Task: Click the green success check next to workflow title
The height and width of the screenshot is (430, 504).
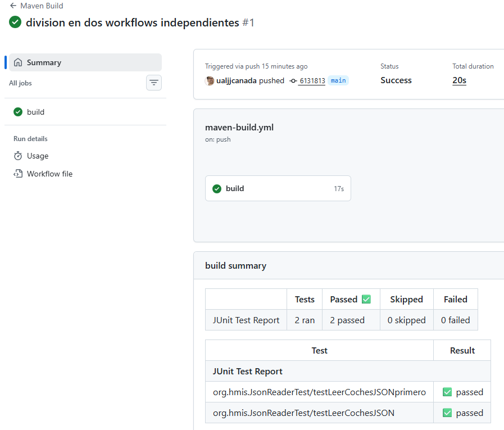Action: click(15, 22)
